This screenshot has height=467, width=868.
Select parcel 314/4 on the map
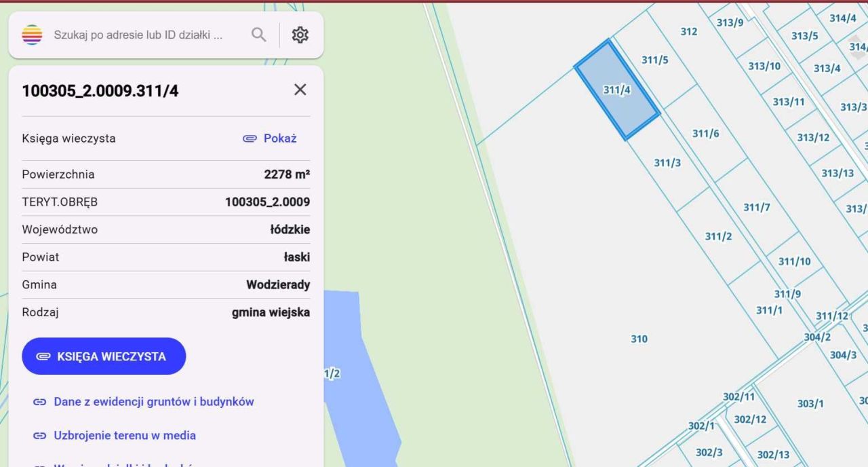[x=842, y=18]
